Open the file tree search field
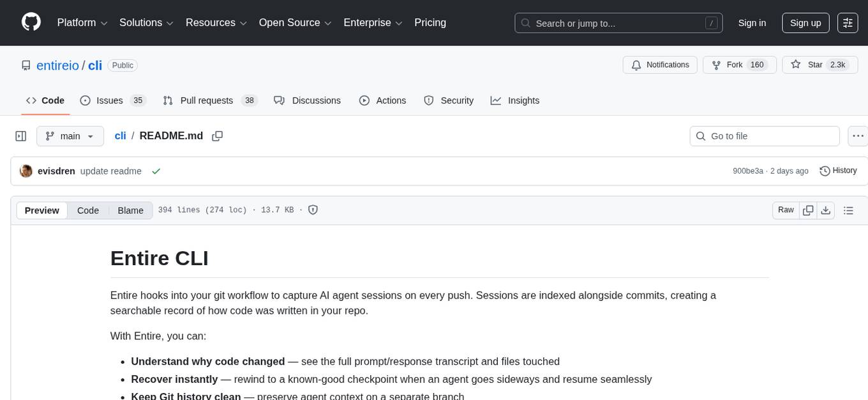This screenshot has height=400, width=868. pyautogui.click(x=764, y=136)
